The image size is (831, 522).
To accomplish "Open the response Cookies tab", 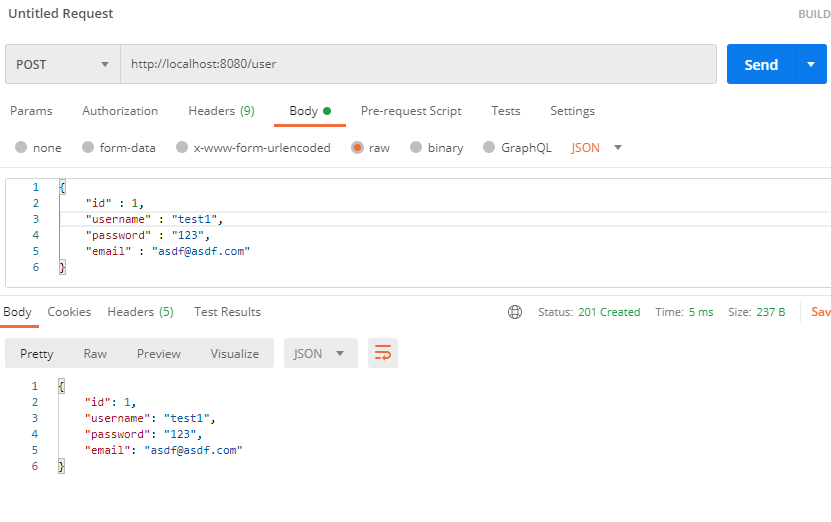I will point(69,312).
